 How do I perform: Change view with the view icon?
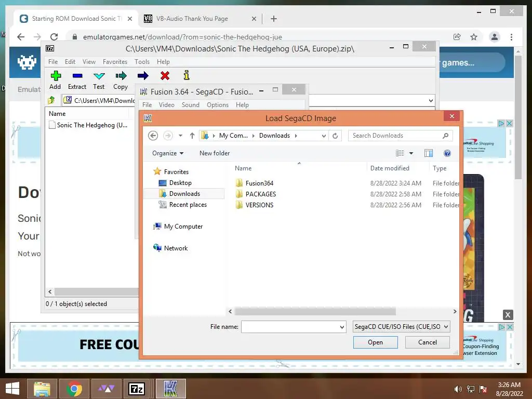tap(400, 153)
